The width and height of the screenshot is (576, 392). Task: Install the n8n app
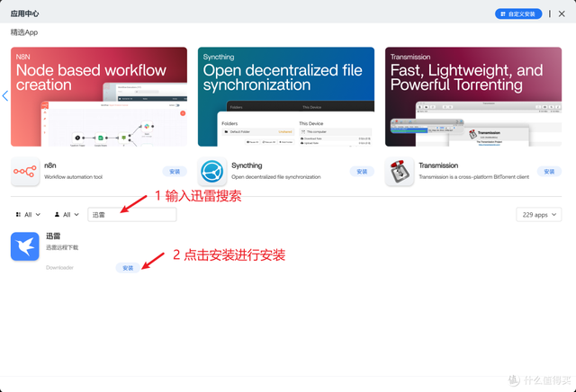175,172
